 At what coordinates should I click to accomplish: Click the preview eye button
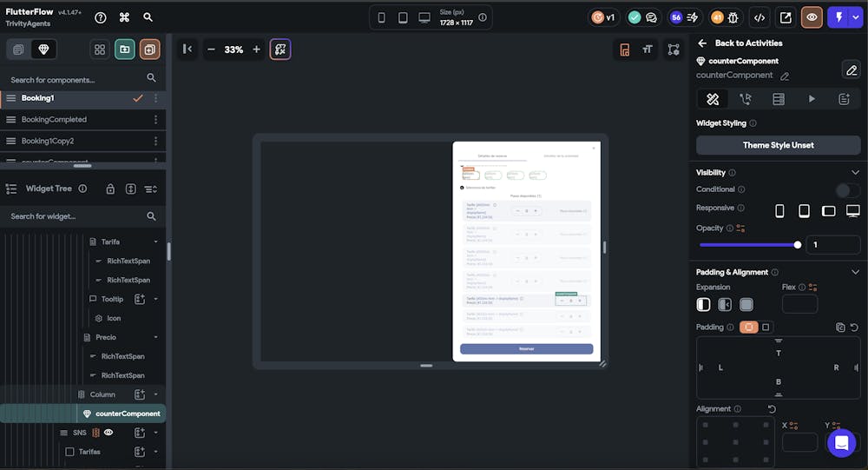[812, 17]
